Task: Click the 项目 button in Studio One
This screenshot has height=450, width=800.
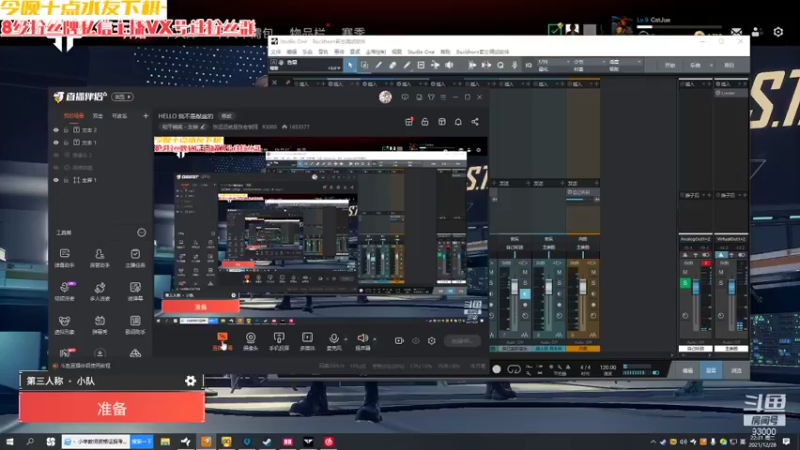Action: (729, 65)
